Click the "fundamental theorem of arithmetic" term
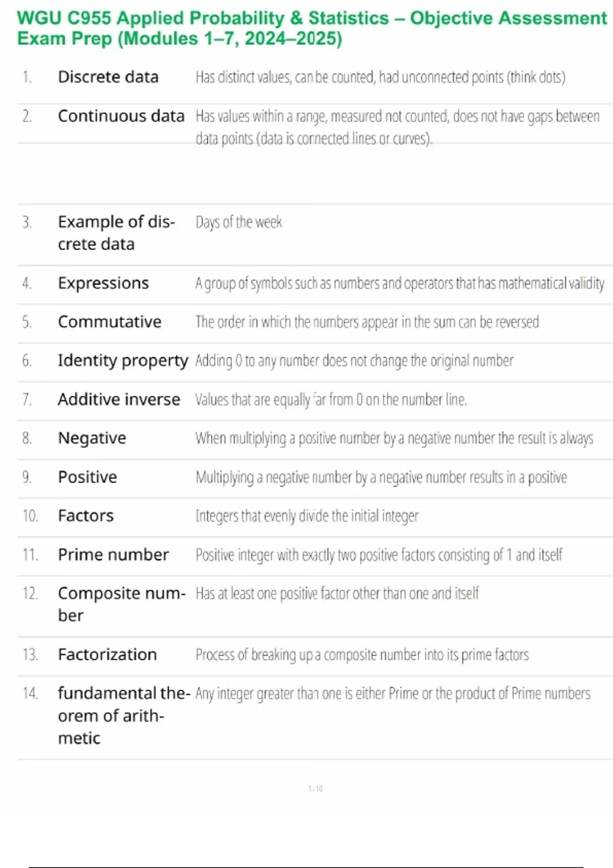 [123, 715]
